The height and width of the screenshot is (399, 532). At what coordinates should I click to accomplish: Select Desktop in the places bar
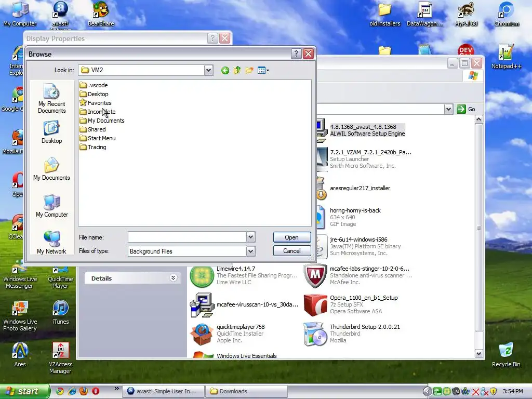(x=51, y=132)
